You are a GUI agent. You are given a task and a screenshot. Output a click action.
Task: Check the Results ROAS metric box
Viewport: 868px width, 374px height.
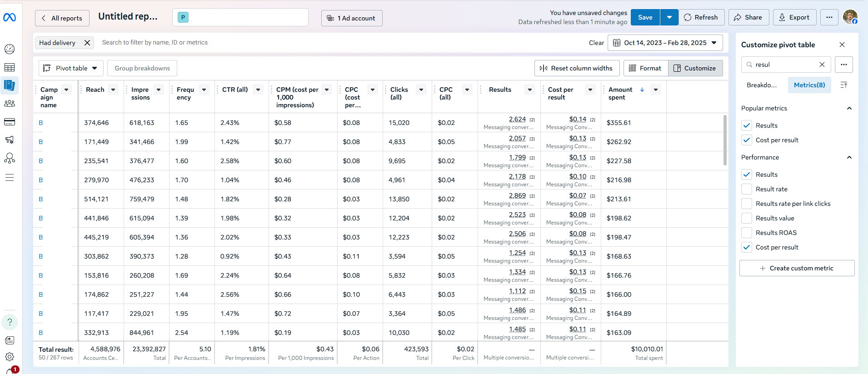(x=746, y=233)
